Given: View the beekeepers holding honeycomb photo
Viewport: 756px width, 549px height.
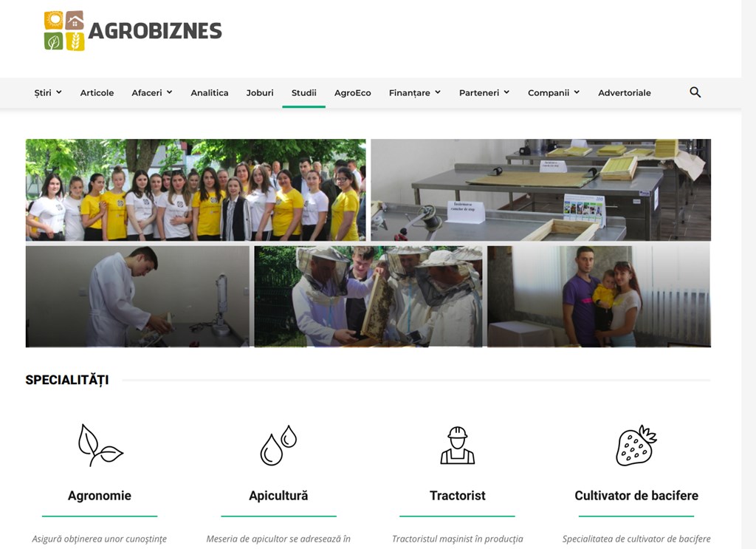Looking at the screenshot, I should pos(368,296).
